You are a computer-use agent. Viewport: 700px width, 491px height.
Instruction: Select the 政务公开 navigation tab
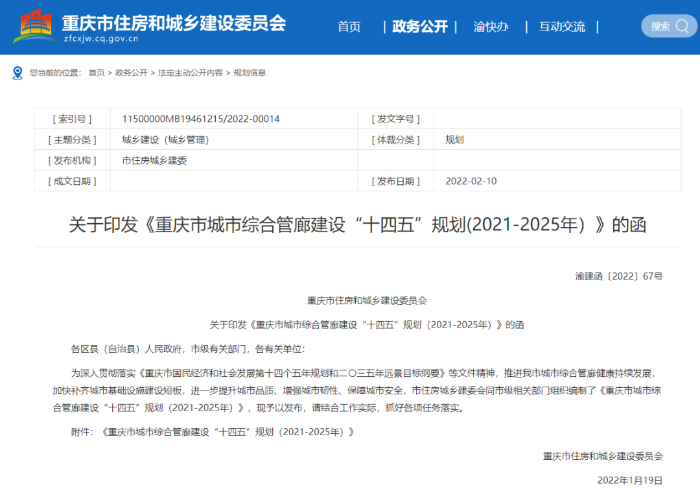click(420, 27)
